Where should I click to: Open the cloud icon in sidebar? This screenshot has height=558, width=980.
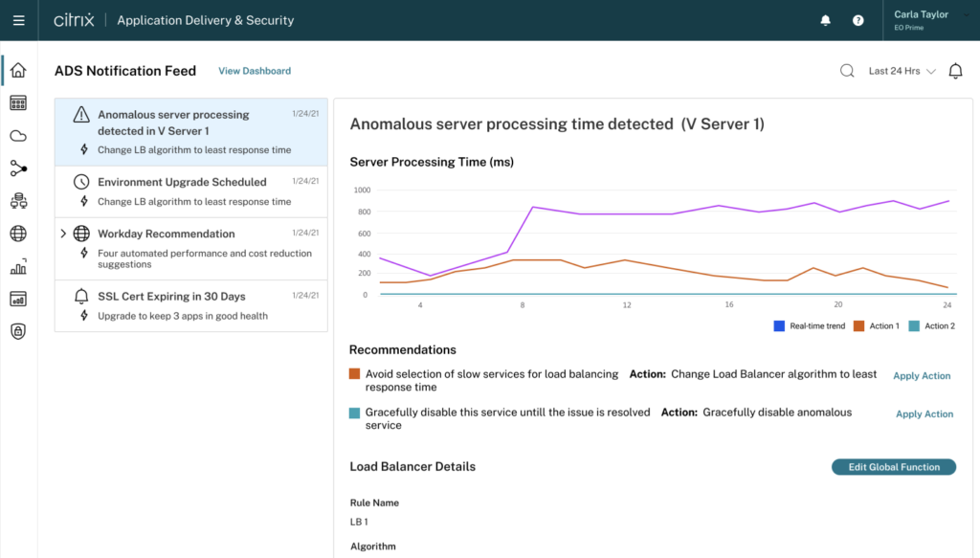click(x=18, y=135)
